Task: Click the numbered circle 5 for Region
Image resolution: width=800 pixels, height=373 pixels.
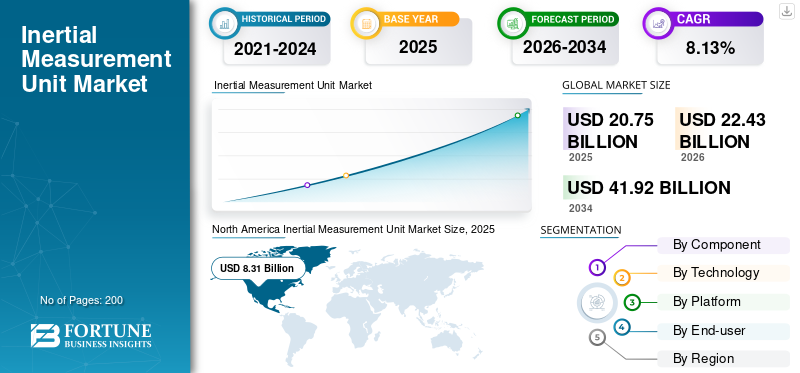Action: (x=597, y=338)
